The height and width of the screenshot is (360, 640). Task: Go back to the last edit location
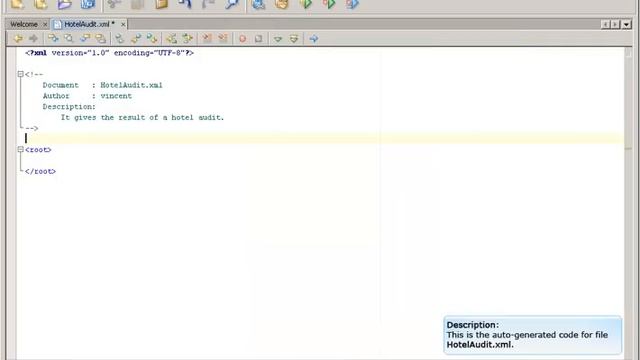(18, 39)
